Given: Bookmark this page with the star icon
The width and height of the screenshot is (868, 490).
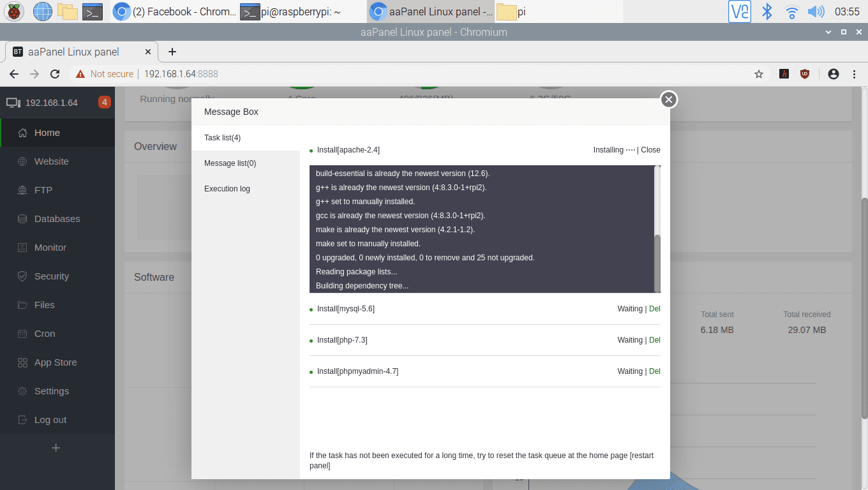Looking at the screenshot, I should [759, 74].
